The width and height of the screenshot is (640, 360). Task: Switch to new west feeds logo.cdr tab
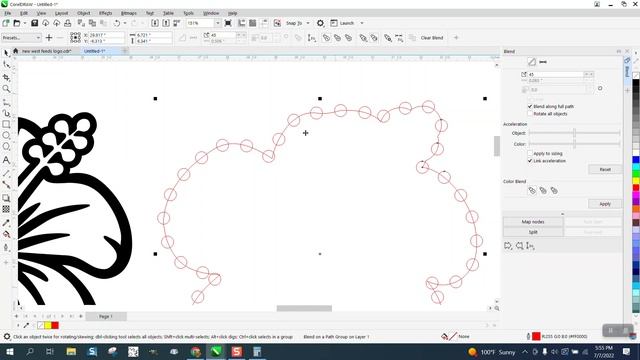coord(47,51)
